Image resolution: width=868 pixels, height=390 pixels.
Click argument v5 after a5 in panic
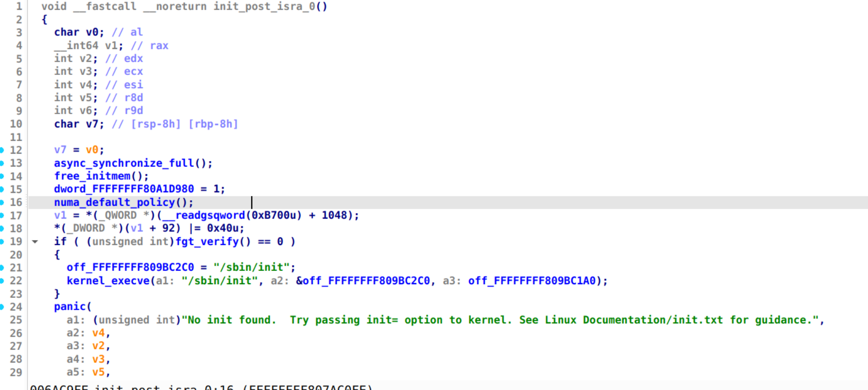tap(98, 372)
